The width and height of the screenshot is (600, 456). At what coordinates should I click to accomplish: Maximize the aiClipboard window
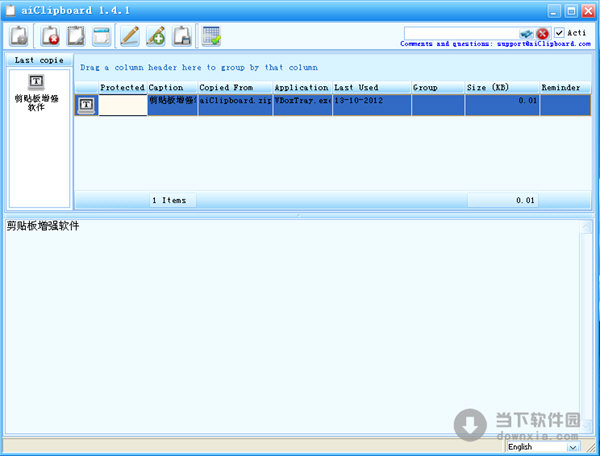coord(571,11)
